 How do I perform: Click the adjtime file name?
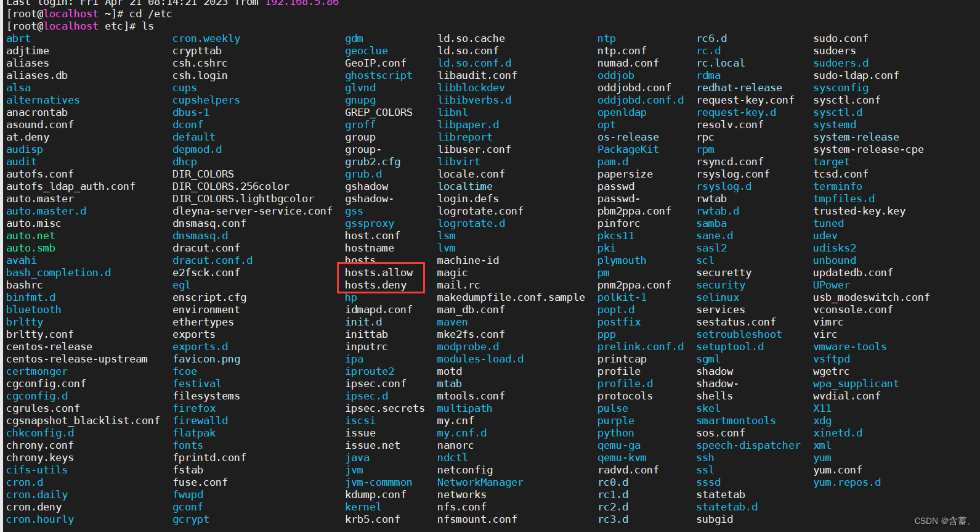(28, 51)
